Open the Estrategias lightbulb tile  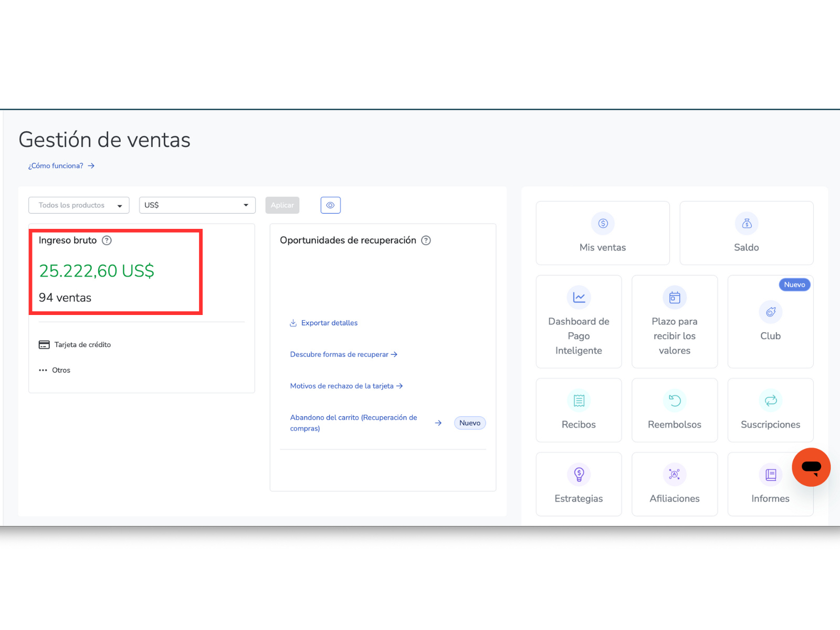[579, 484]
